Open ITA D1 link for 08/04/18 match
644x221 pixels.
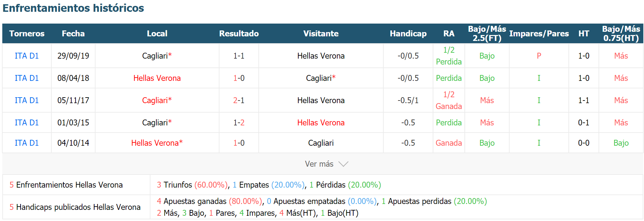point(27,78)
